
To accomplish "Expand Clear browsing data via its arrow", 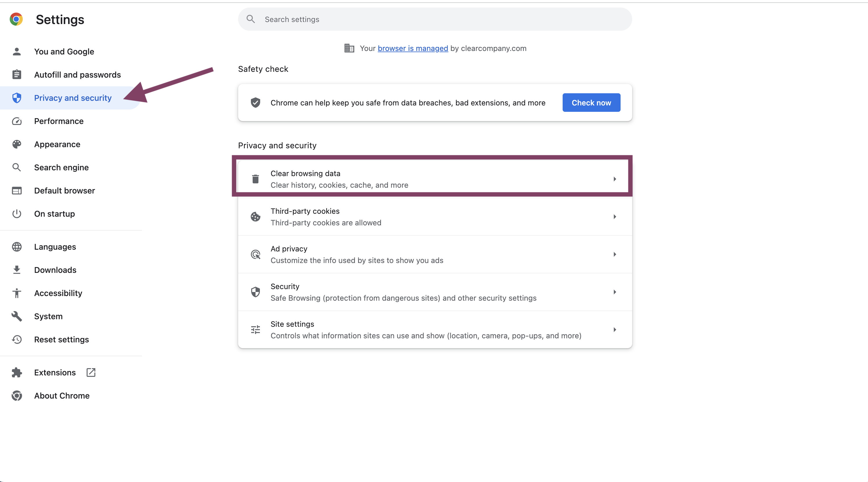I will [614, 179].
